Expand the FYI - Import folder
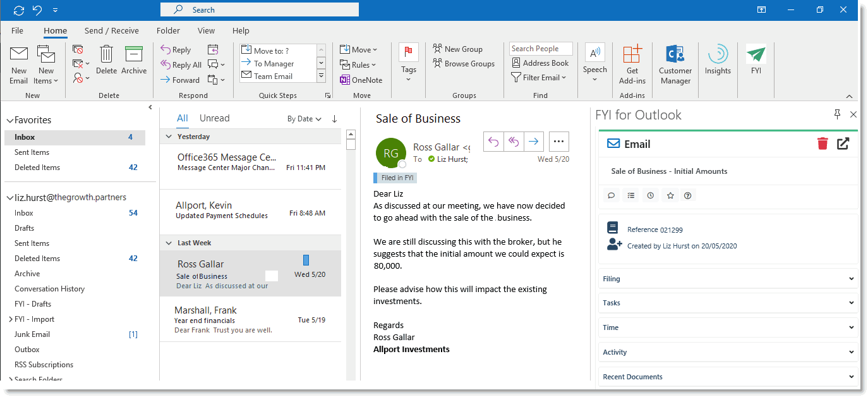Screen dimensions: 868x397 pos(10,319)
